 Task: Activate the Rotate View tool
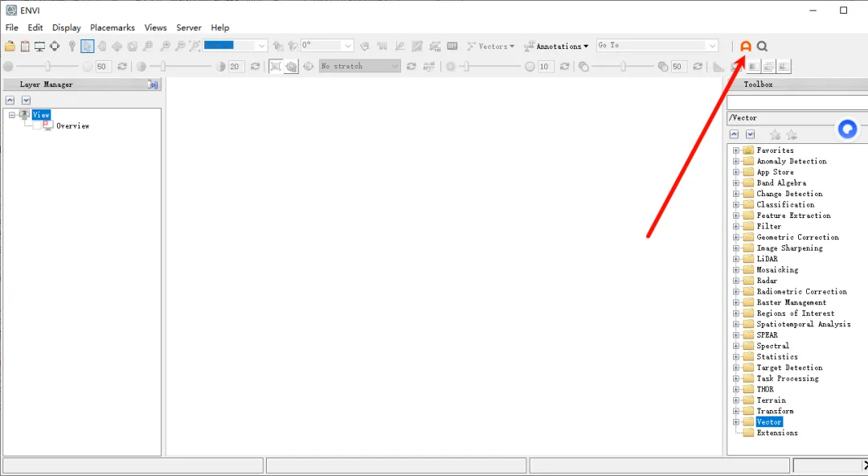pos(133,47)
